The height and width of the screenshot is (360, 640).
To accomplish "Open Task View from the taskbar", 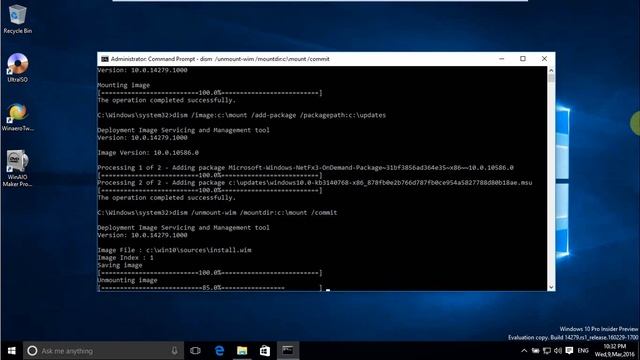I will click(196, 351).
